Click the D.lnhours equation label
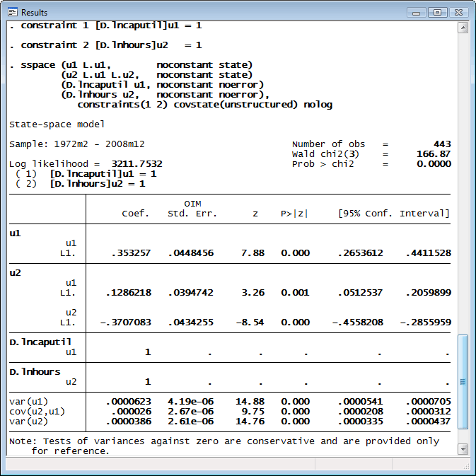476x476 pixels. point(35,372)
